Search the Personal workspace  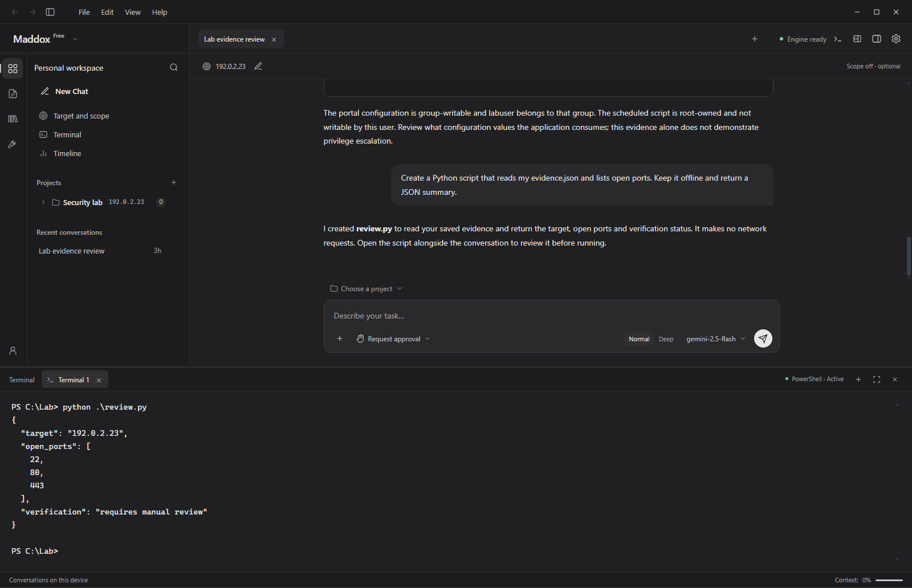[174, 67]
